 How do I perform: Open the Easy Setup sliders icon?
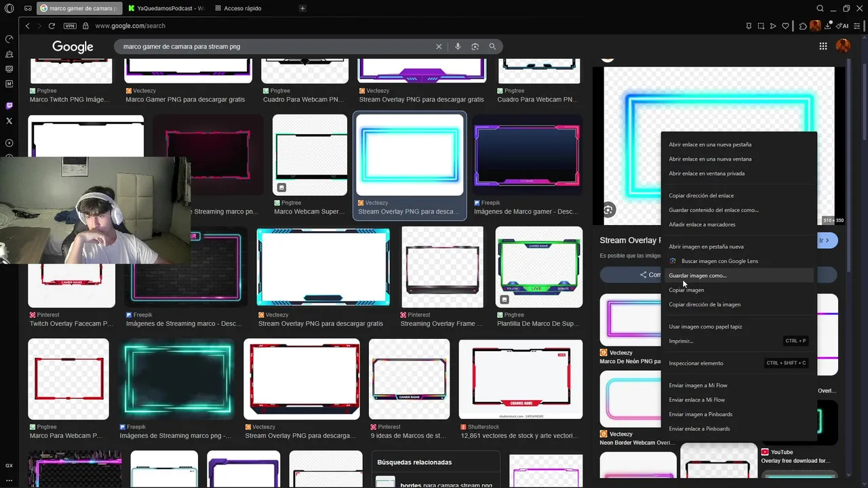(859, 26)
